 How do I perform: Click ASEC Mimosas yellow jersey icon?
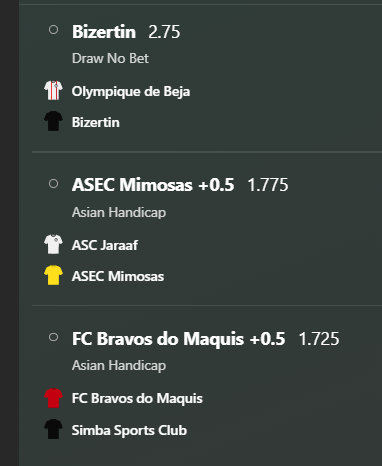(x=53, y=275)
